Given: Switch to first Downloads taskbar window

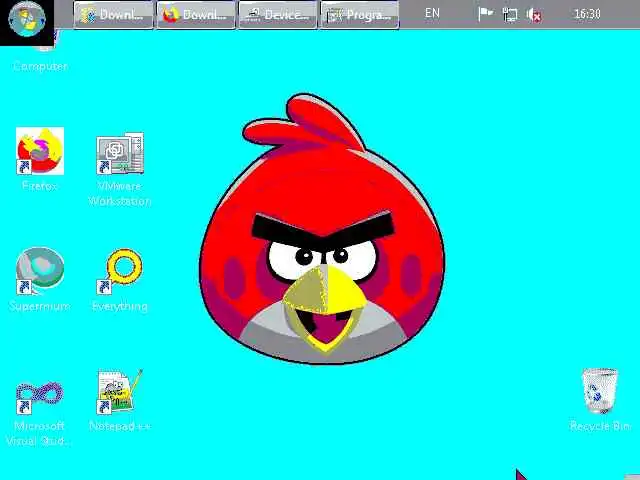Looking at the screenshot, I should pyautogui.click(x=113, y=15).
